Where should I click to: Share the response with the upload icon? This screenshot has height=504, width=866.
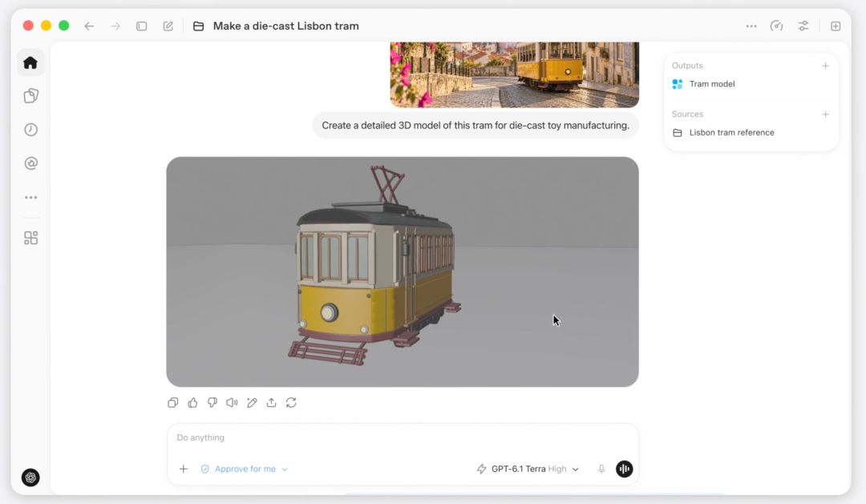tap(271, 402)
